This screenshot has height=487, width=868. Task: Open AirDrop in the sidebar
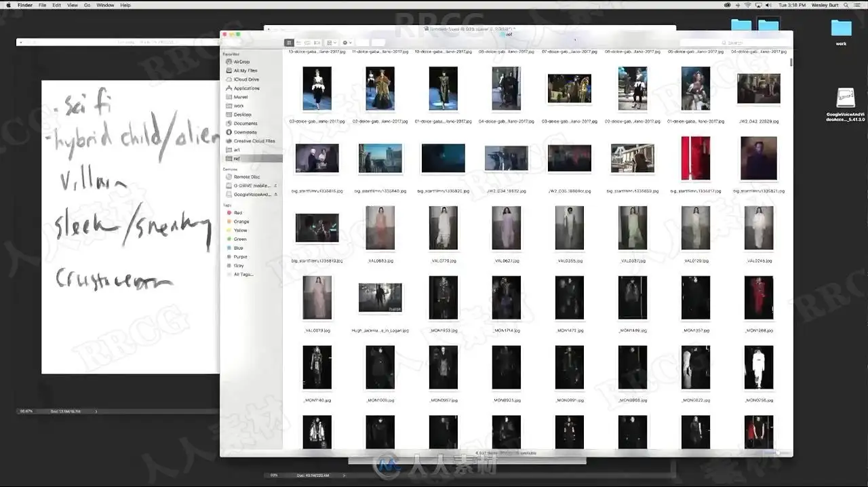pyautogui.click(x=241, y=62)
